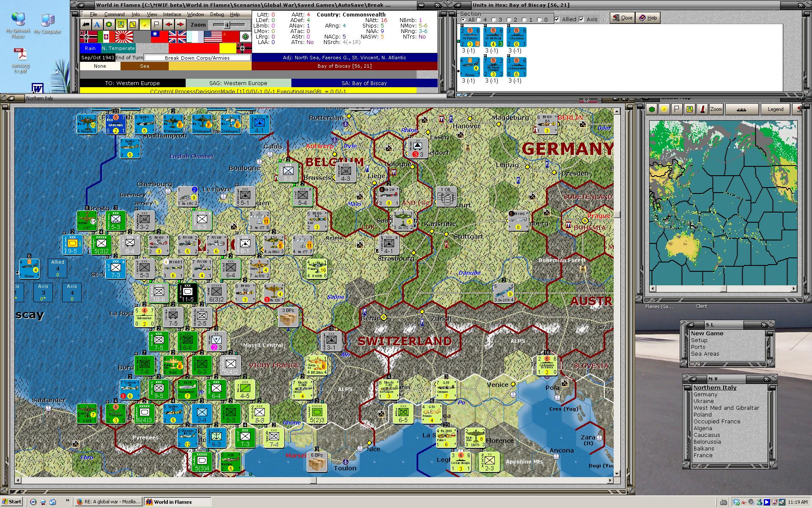Select the CV Ark Royal unit counter
Screen dimensions: 812x508
click(493, 37)
